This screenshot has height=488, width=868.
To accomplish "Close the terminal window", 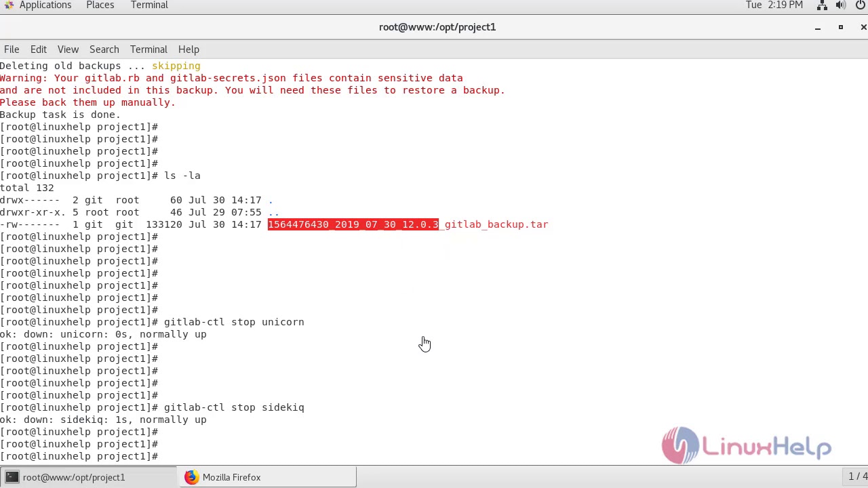I will [x=863, y=28].
